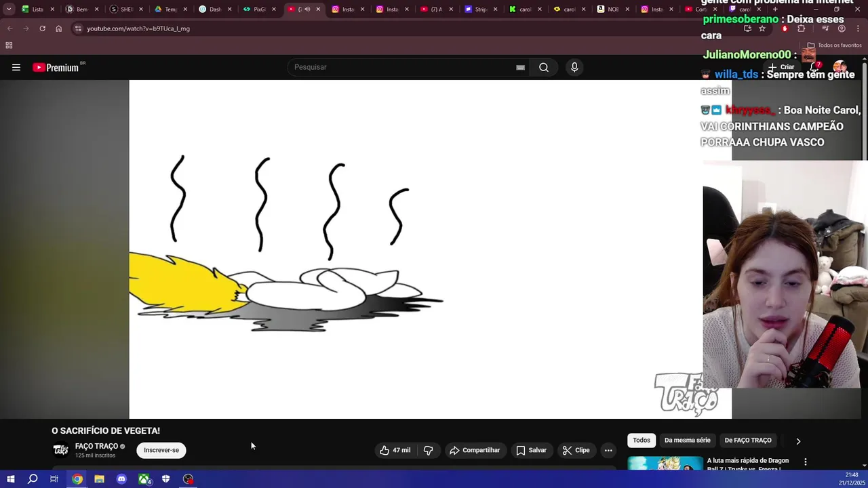
Task: Open Windows Start menu
Action: pyautogui.click(x=10, y=479)
